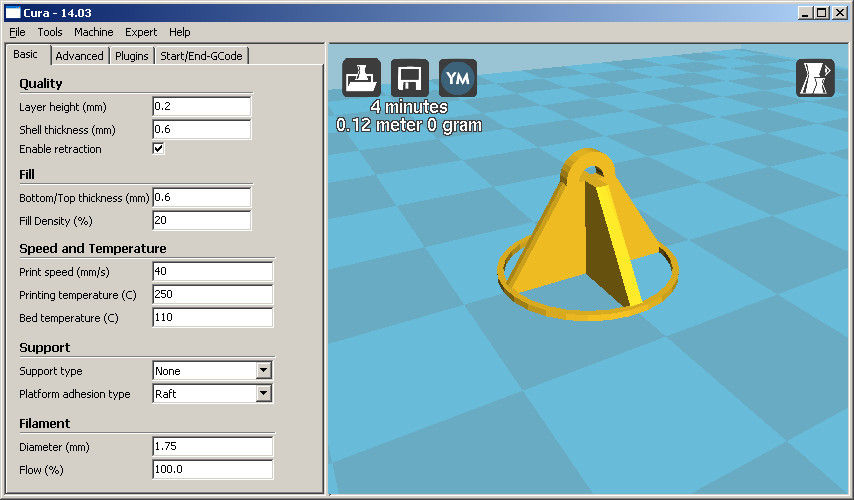Open the Expert menu
Viewport: 854px width, 500px height.
pyautogui.click(x=141, y=32)
